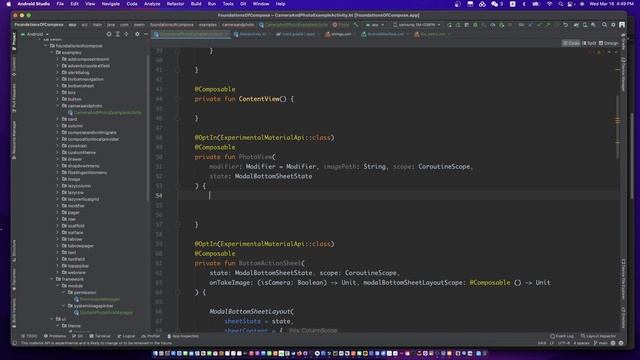640x360 pixels.
Task: Open the project panel settings gear
Action: (x=137, y=34)
